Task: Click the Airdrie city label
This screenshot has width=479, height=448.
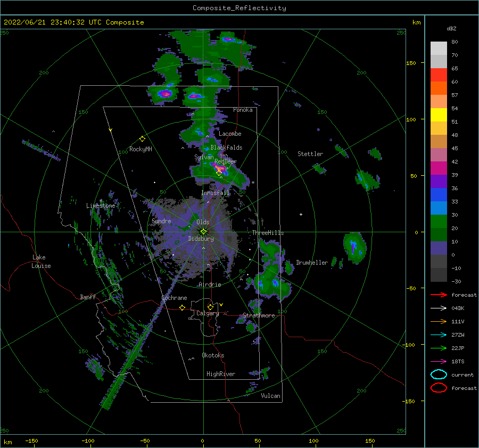Action: pos(210,284)
